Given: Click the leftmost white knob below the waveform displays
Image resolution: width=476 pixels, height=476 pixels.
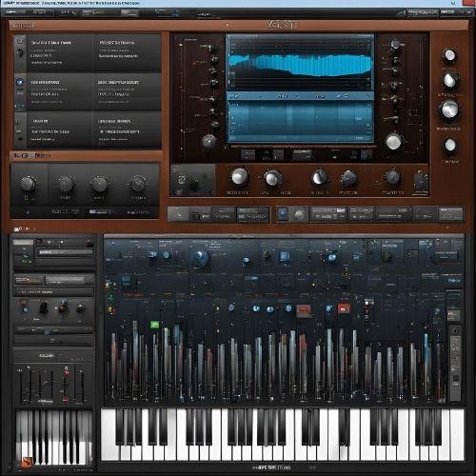Looking at the screenshot, I should click(239, 176).
